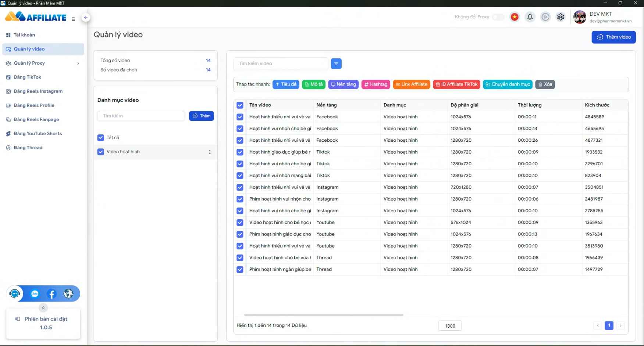
Task: Open the Facebook support icon
Action: (51, 294)
